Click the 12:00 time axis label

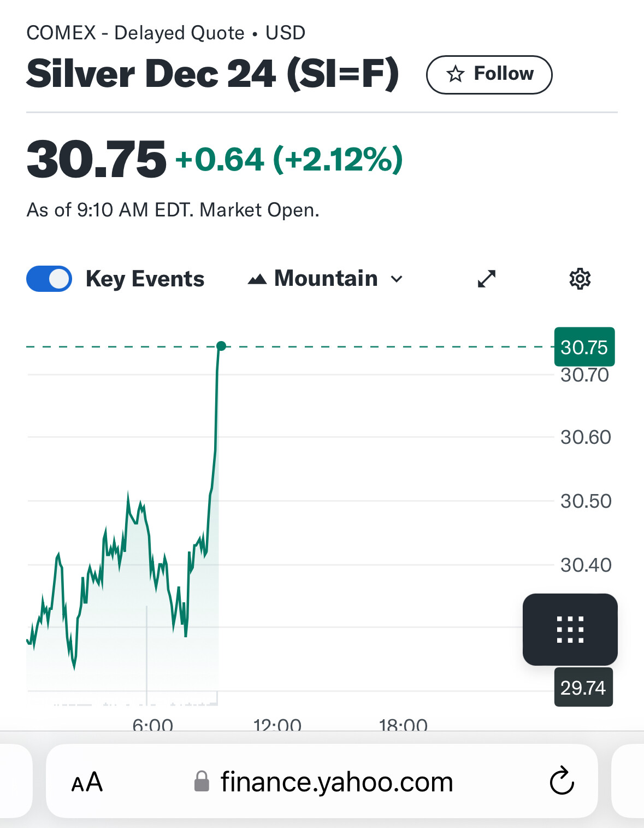[x=277, y=725]
